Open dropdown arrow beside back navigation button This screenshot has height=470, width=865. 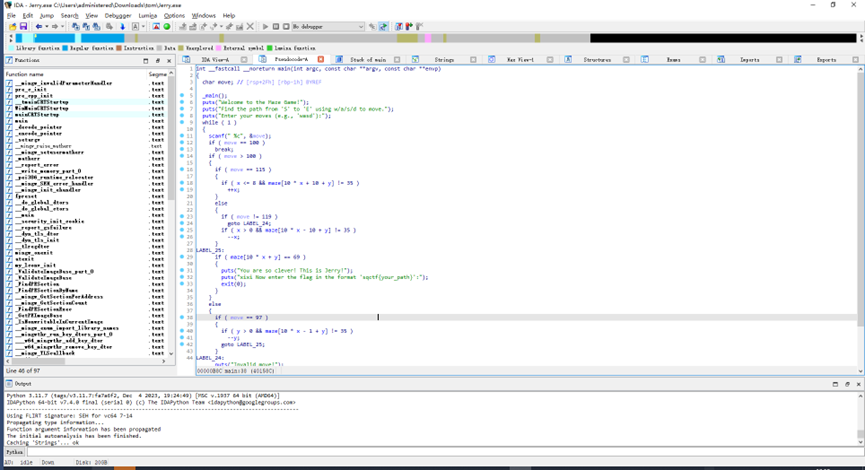(47, 27)
